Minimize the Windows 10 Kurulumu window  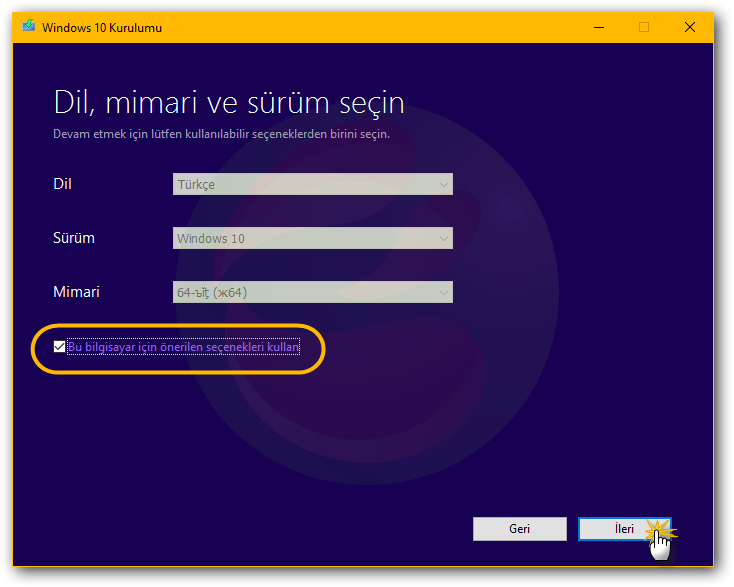pos(599,27)
